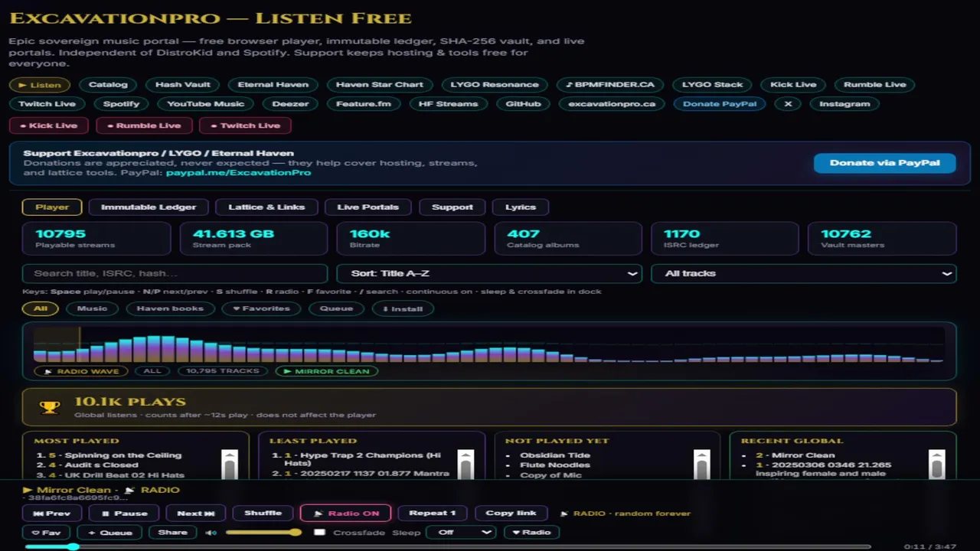Favorite the current track with Fav
Screen dimensions: 980x551
coord(46,533)
